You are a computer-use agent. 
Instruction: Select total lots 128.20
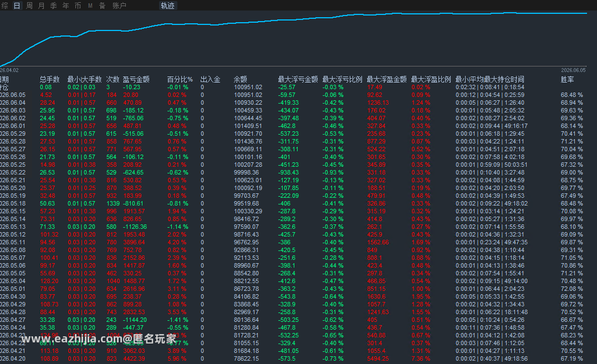click(x=49, y=281)
